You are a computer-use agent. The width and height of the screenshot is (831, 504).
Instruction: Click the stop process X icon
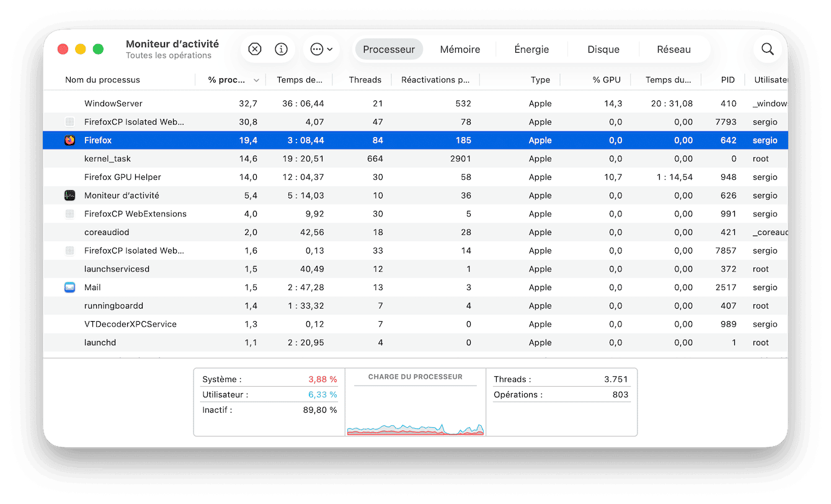[255, 49]
